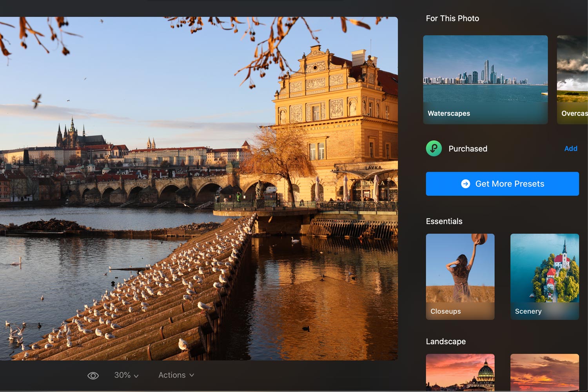Open the Overcast preset collection
The width and height of the screenshot is (588, 392).
coord(572,80)
